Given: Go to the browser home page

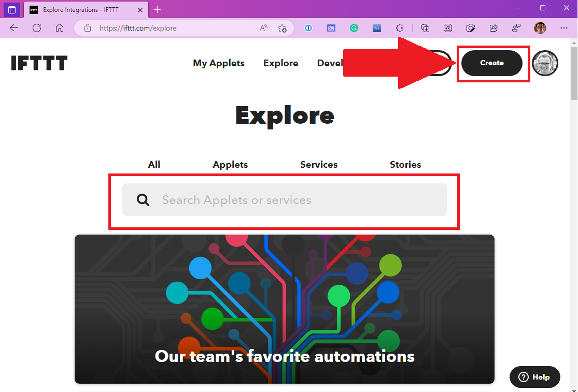Looking at the screenshot, I should click(x=60, y=28).
